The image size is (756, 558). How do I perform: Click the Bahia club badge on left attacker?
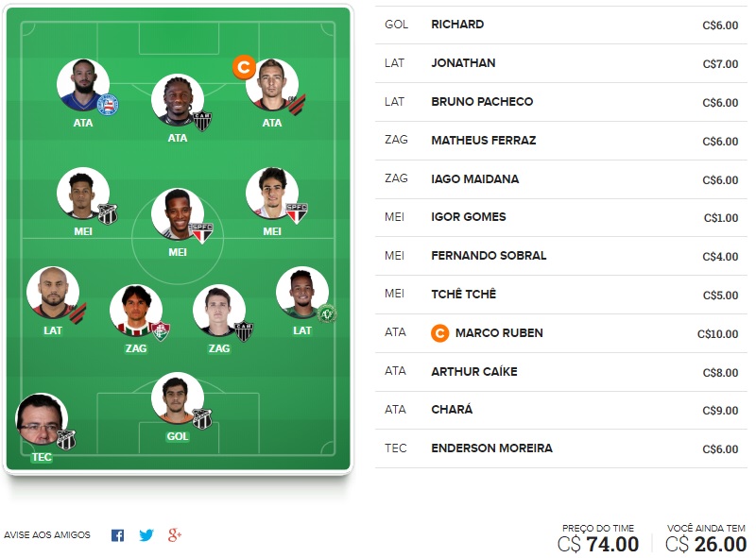point(107,105)
